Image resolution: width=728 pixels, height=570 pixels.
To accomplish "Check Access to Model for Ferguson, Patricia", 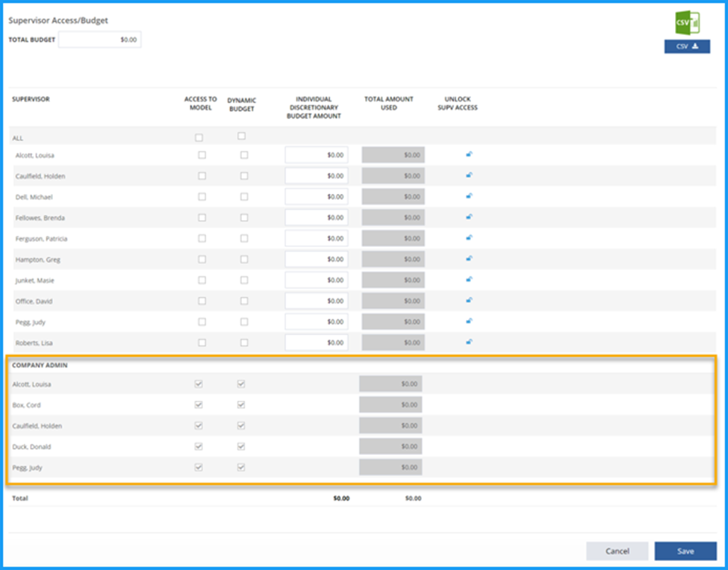I will [x=202, y=239].
